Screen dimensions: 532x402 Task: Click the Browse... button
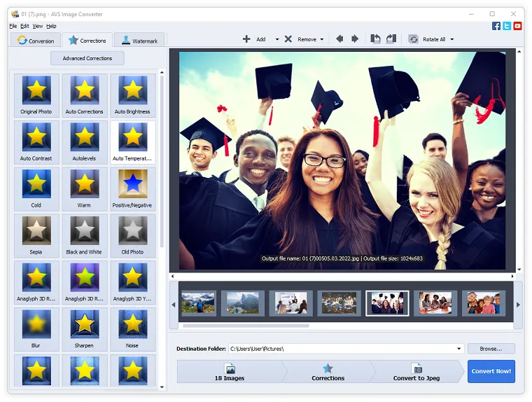[x=491, y=349]
